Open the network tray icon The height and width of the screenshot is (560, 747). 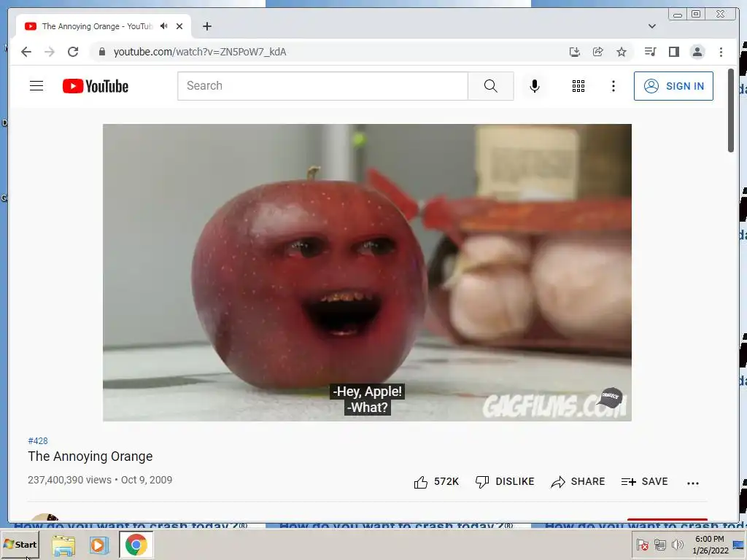659,544
